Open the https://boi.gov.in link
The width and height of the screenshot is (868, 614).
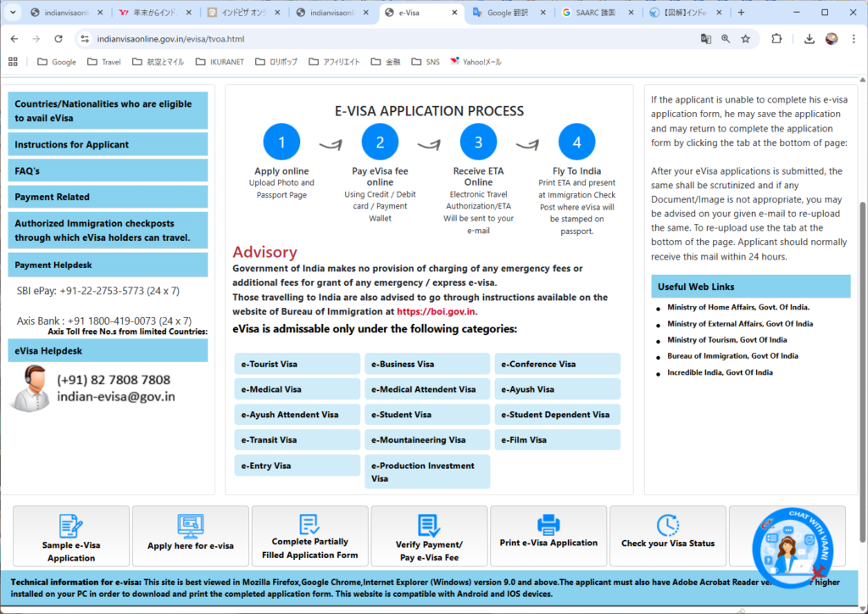click(430, 311)
